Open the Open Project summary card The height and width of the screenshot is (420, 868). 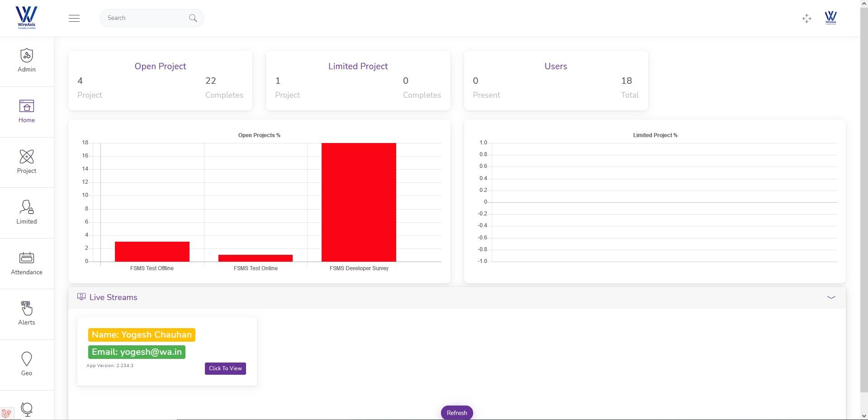tap(160, 81)
